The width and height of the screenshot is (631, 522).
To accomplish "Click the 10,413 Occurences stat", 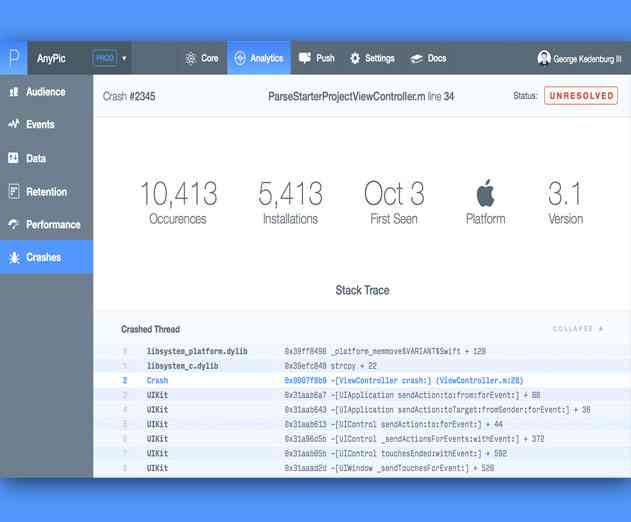I will point(178,202).
